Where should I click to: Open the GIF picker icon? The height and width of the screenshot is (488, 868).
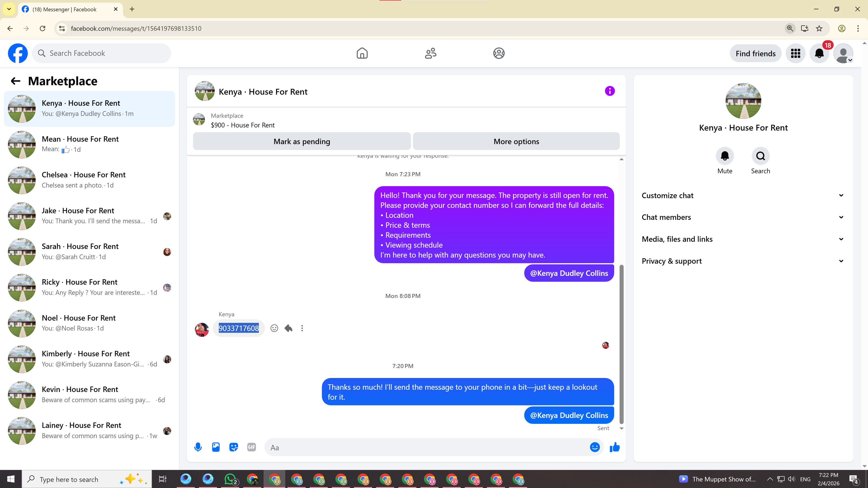[x=251, y=447]
